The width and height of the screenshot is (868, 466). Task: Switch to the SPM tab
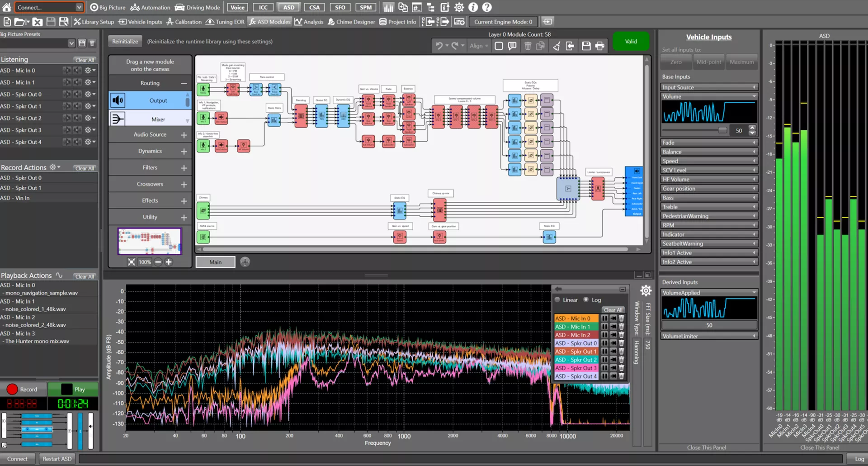pyautogui.click(x=366, y=7)
